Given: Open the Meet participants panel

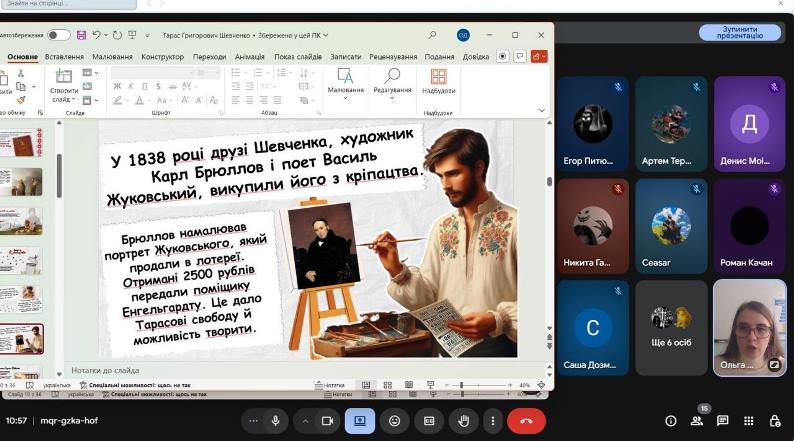Looking at the screenshot, I should coord(697,421).
